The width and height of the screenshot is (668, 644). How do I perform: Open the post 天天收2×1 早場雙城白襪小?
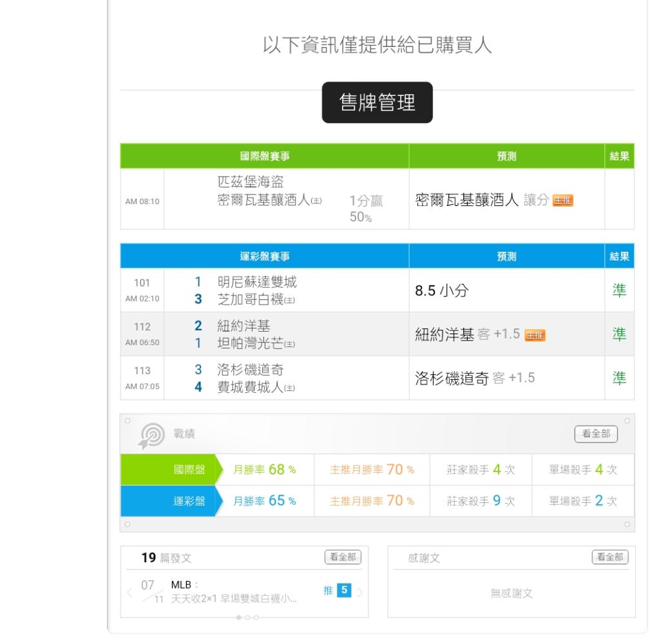233,599
